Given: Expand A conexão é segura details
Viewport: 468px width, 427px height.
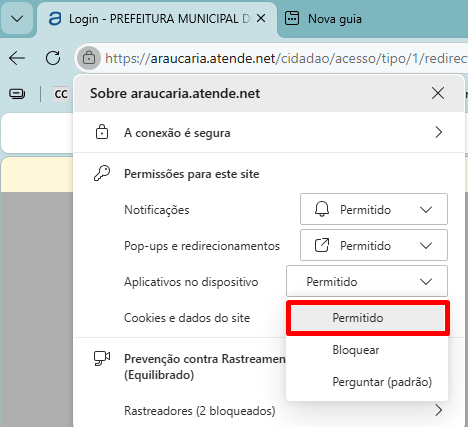Looking at the screenshot, I should point(269,133).
